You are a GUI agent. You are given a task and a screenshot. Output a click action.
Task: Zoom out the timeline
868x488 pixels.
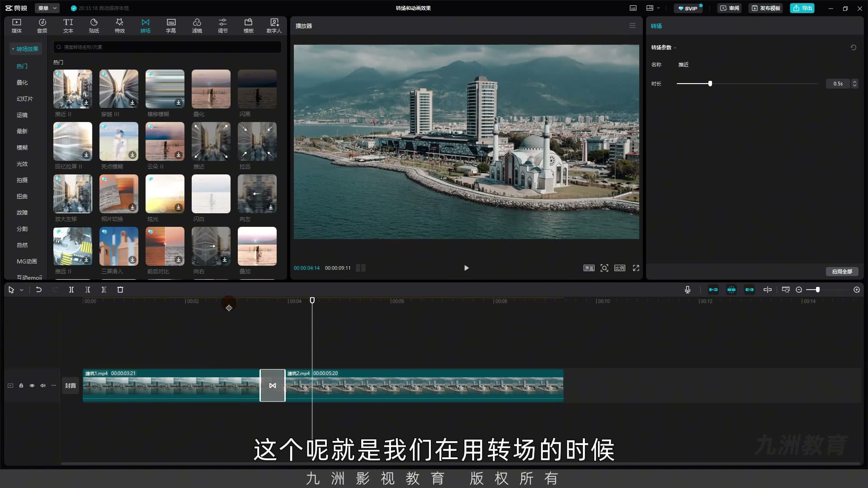click(799, 290)
